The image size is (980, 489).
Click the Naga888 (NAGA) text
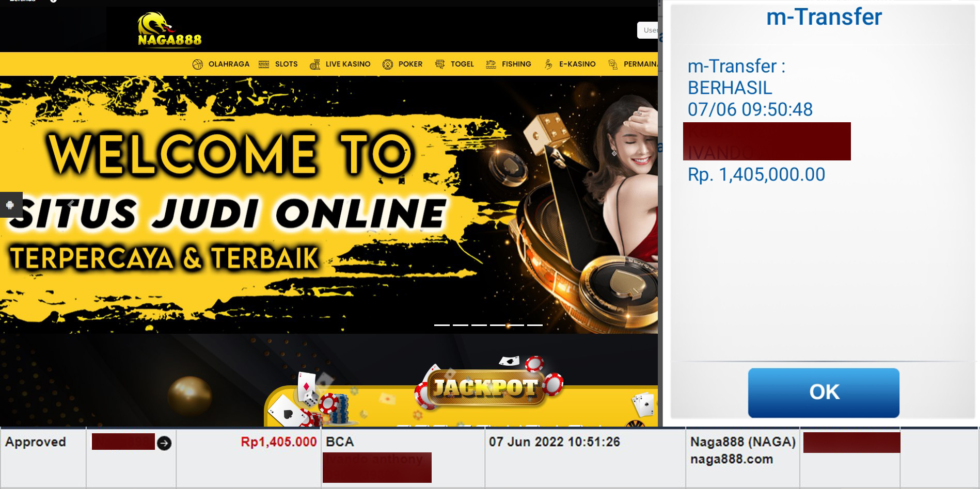coord(743,442)
